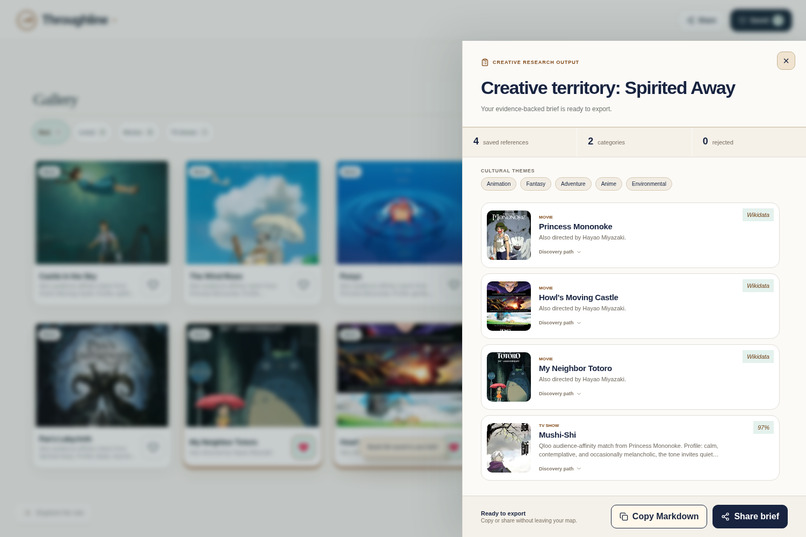This screenshot has height=537, width=806.
Task: Expand Discovery path for My Neighbor Totoro
Action: (559, 394)
